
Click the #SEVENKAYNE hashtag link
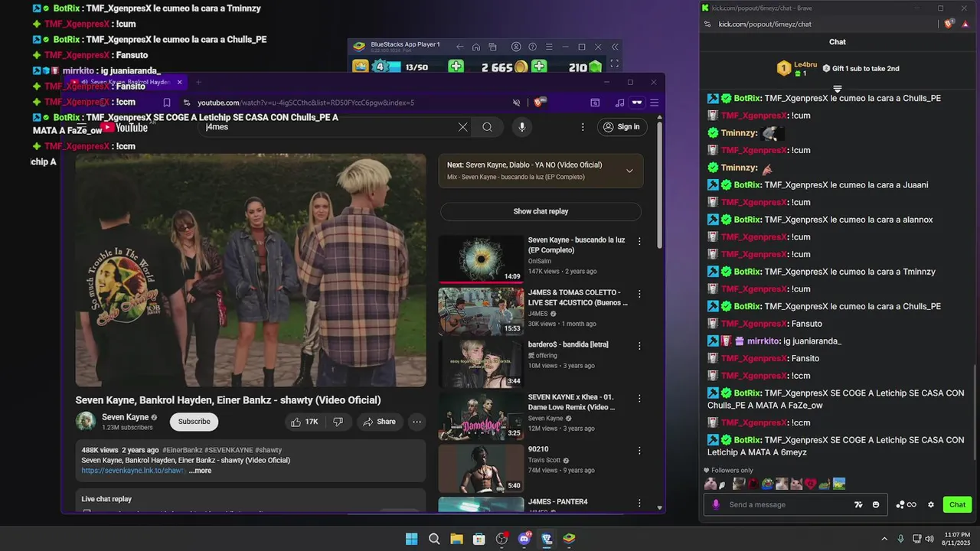click(x=228, y=450)
